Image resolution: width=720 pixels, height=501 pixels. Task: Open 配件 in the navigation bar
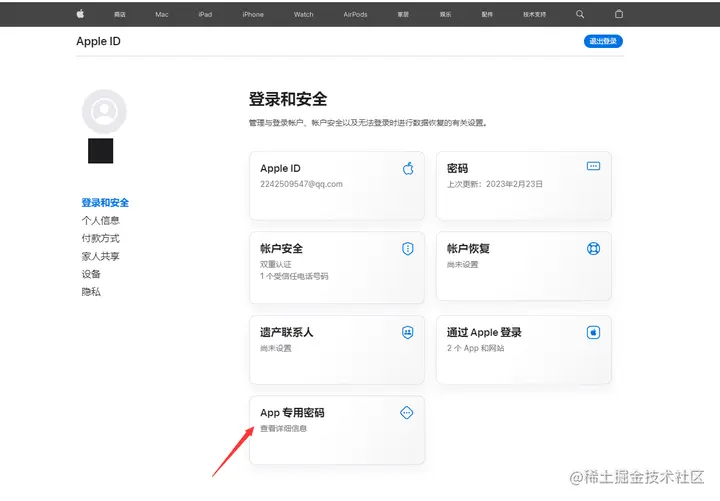(487, 15)
